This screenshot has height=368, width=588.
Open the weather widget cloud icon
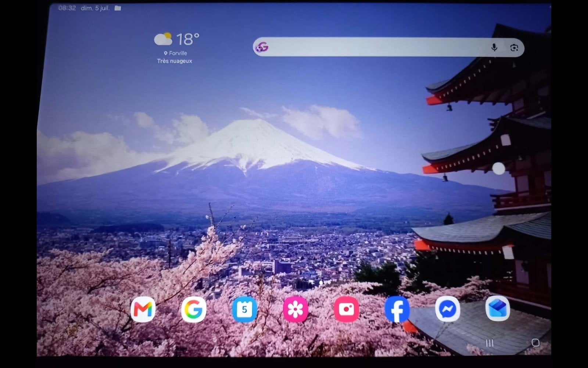click(x=163, y=39)
